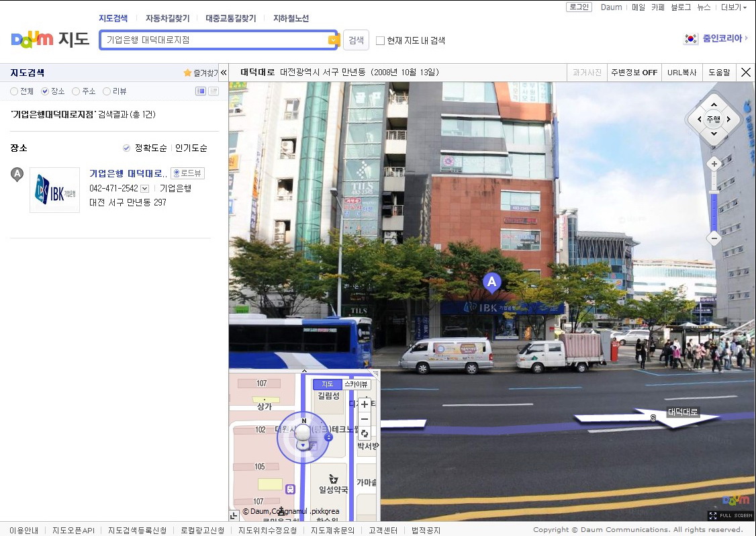This screenshot has width=756, height=536.
Task: Open 로드뷰 for the IBK result
Action: point(187,173)
